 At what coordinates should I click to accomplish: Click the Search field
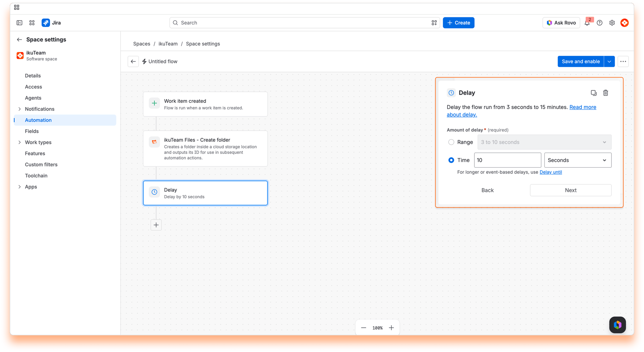[x=305, y=23]
